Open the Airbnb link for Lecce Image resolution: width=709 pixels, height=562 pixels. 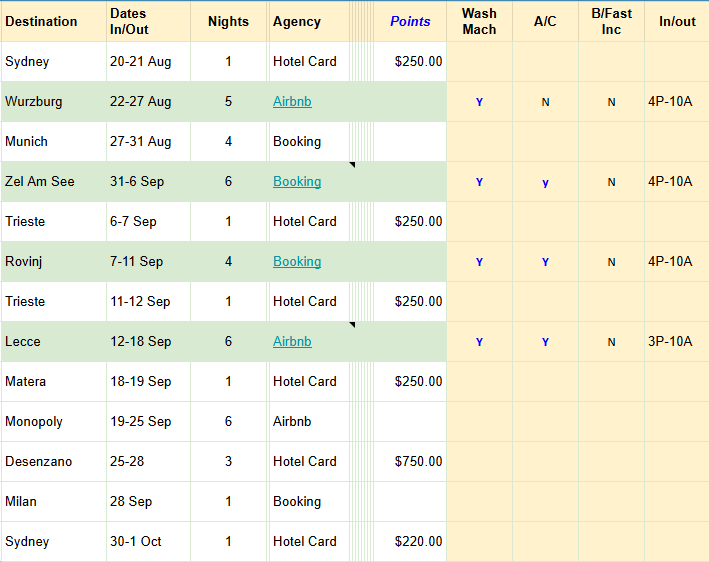[x=292, y=341]
